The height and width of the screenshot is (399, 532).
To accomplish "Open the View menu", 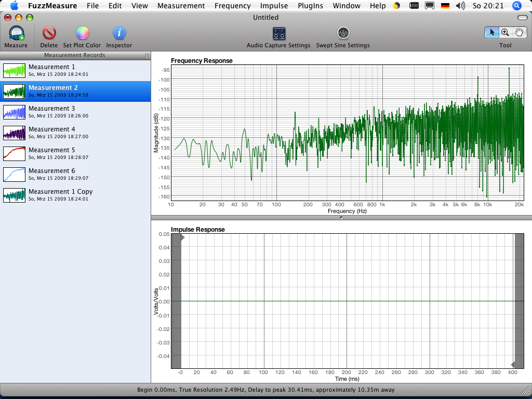I will 139,6.
